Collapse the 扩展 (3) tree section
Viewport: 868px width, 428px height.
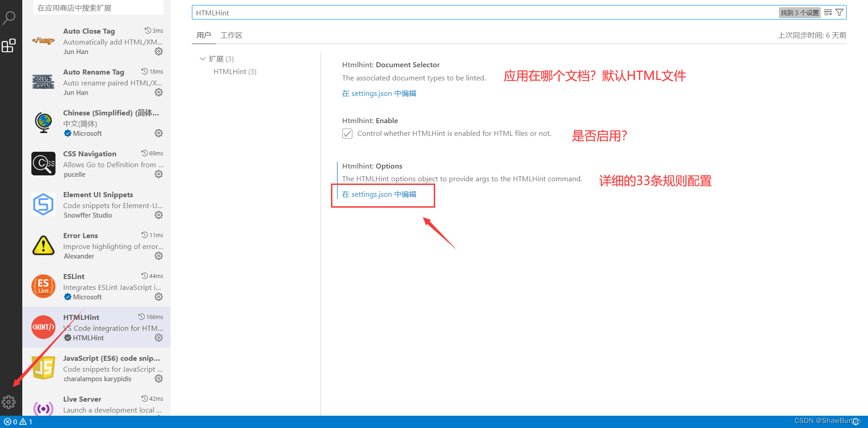[x=202, y=59]
